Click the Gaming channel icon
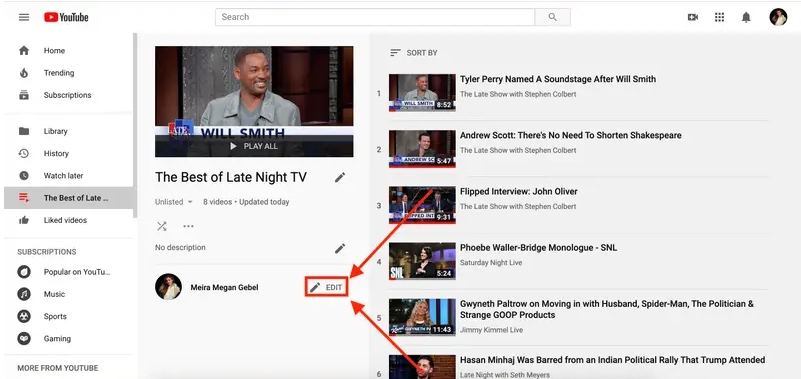The height and width of the screenshot is (379, 801). [x=24, y=339]
